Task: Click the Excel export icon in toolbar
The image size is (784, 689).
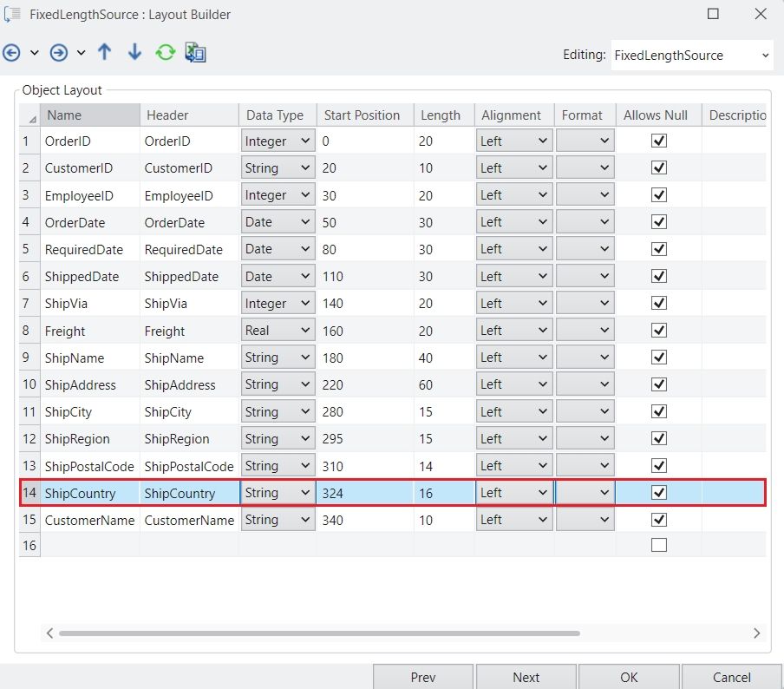Action: (x=195, y=53)
